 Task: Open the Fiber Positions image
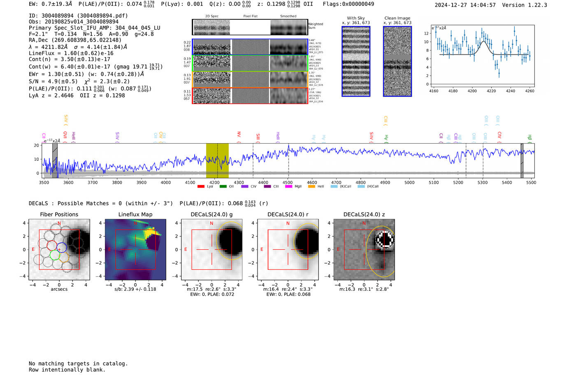(x=59, y=250)
